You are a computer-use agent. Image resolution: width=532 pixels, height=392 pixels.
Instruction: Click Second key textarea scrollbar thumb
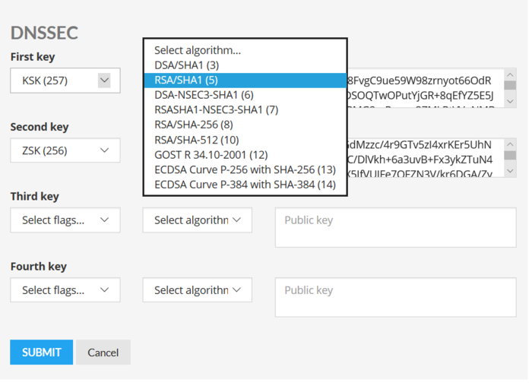point(510,155)
